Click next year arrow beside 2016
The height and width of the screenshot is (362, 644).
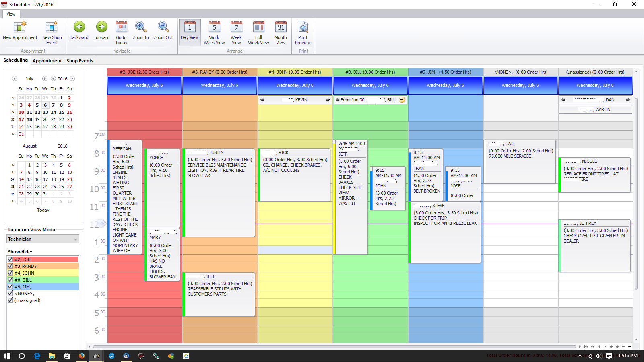pyautogui.click(x=72, y=79)
